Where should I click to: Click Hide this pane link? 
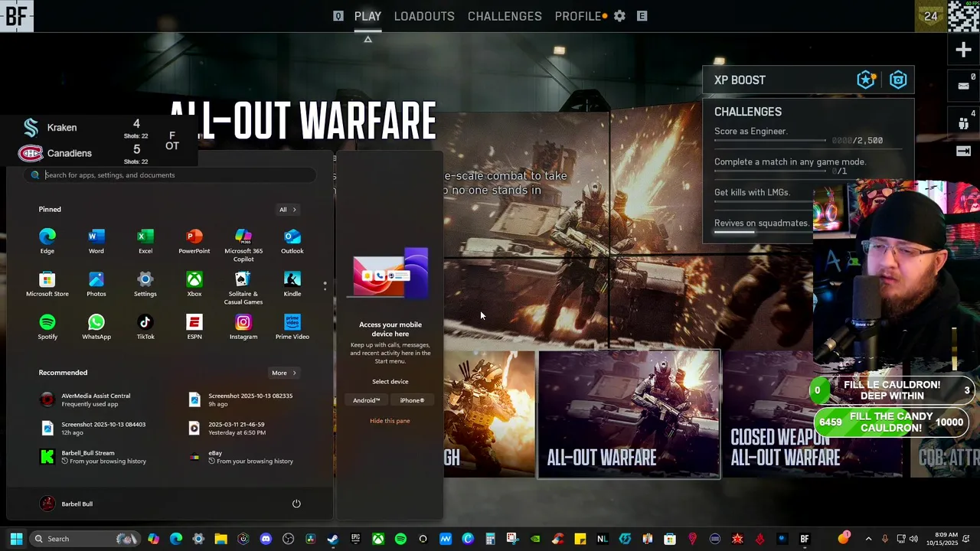[x=390, y=421]
